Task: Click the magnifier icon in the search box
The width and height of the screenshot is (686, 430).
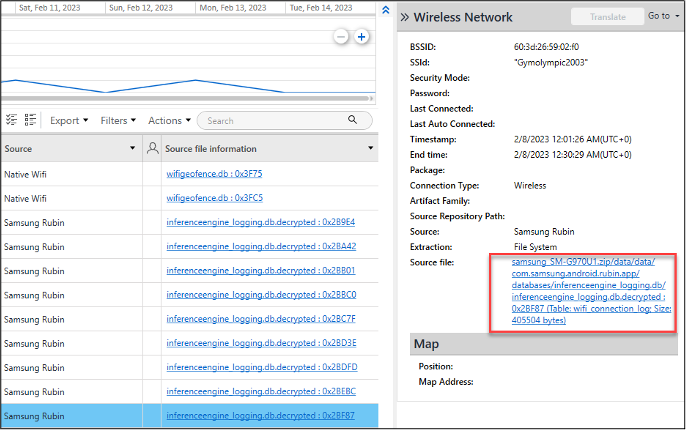Action: coord(352,120)
